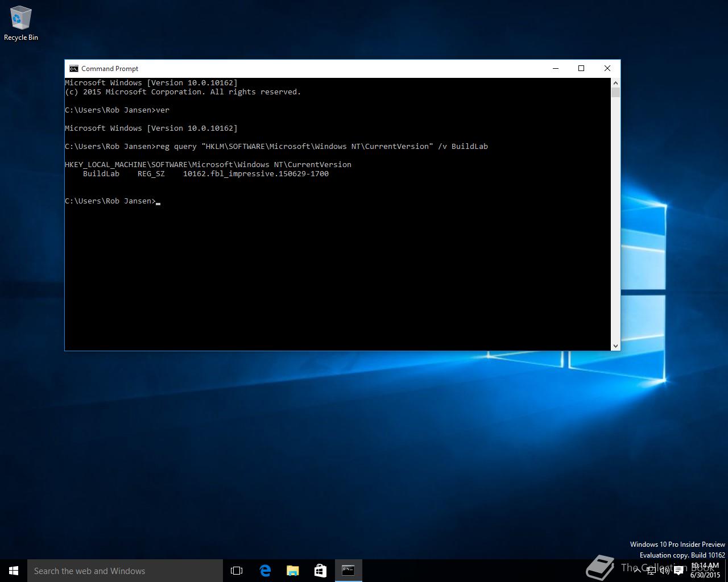Click the console scrollbar down arrow

pyautogui.click(x=615, y=346)
